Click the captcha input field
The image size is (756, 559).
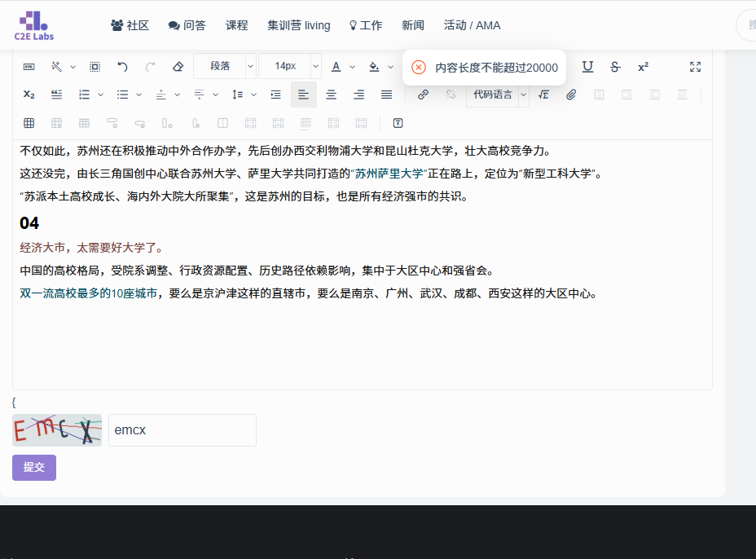click(x=182, y=430)
